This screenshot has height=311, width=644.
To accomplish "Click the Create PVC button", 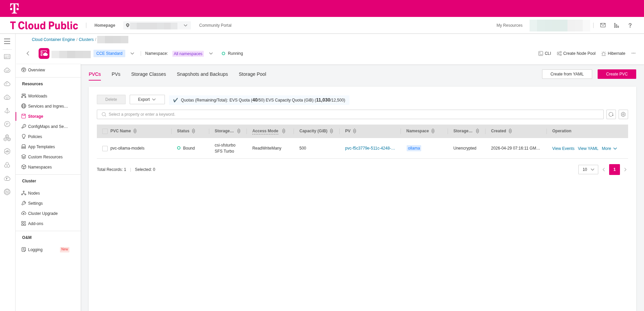I will tap(617, 74).
